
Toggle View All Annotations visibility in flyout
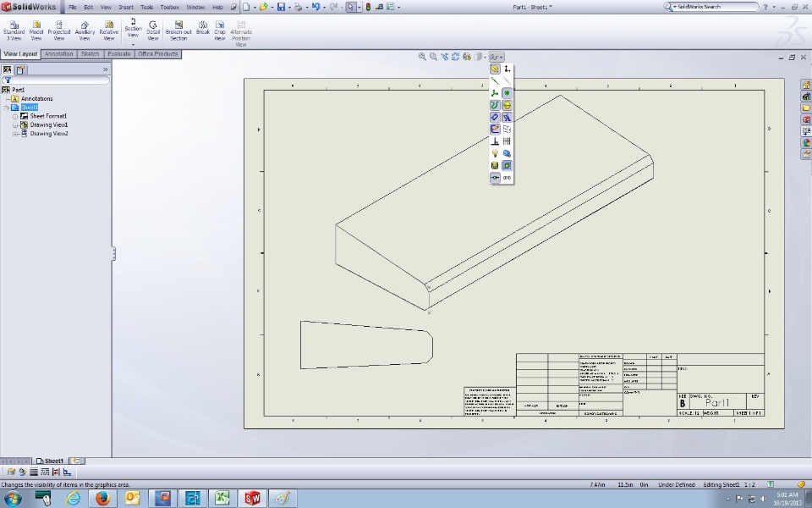pos(507,118)
